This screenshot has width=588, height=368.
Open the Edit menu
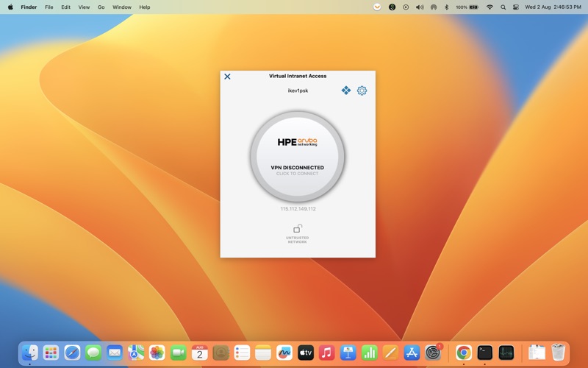[x=65, y=7]
